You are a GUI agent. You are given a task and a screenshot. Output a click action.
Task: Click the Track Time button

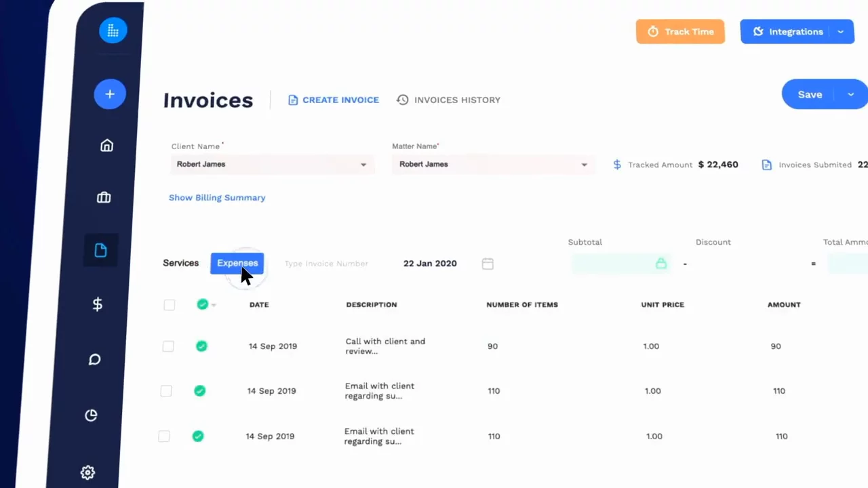[x=680, y=32]
